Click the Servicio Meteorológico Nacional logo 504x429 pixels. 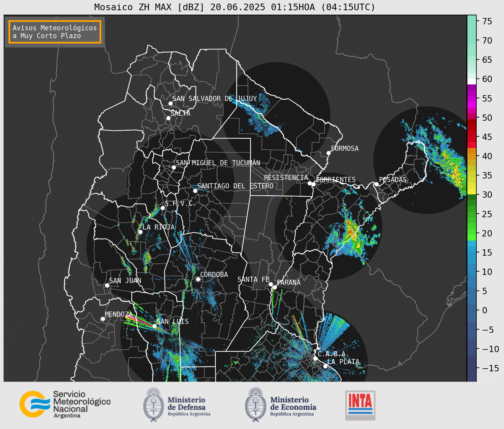(x=65, y=404)
